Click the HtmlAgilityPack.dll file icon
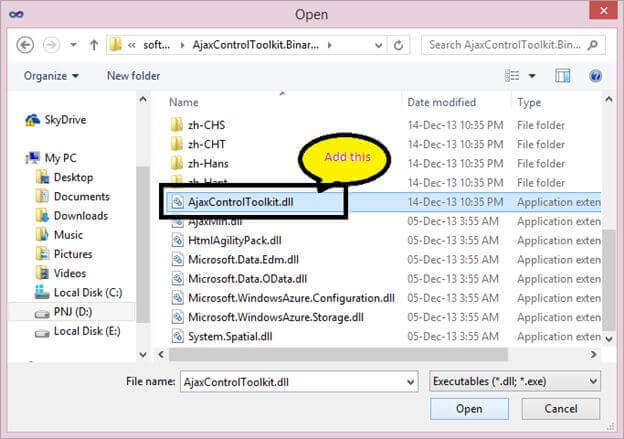624x439 pixels. (177, 240)
